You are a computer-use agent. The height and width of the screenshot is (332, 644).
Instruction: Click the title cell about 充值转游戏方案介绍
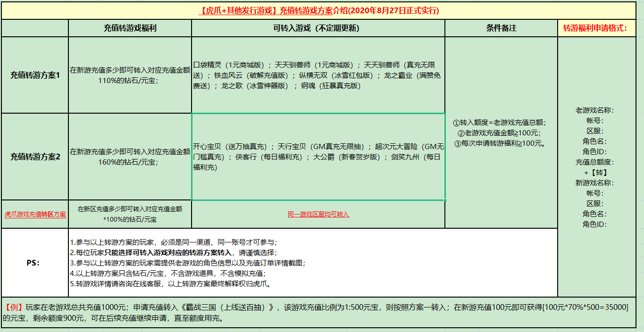pyautogui.click(x=318, y=10)
